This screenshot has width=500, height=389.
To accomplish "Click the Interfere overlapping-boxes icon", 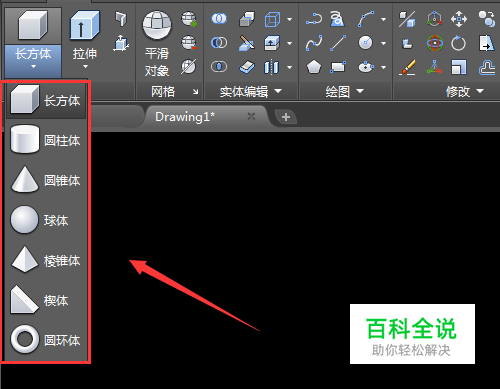I will (247, 19).
